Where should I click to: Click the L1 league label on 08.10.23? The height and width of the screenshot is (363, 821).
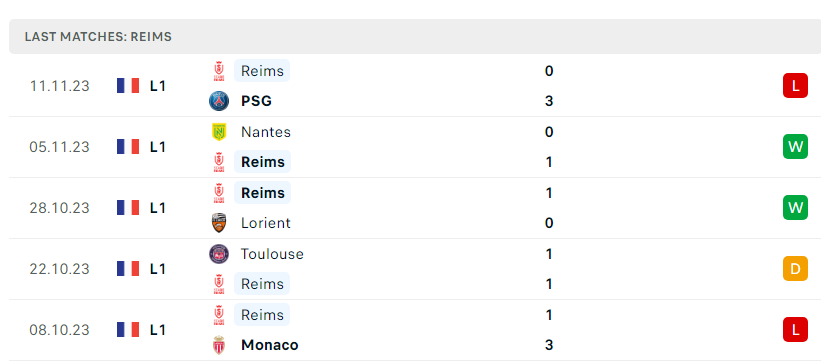[158, 330]
